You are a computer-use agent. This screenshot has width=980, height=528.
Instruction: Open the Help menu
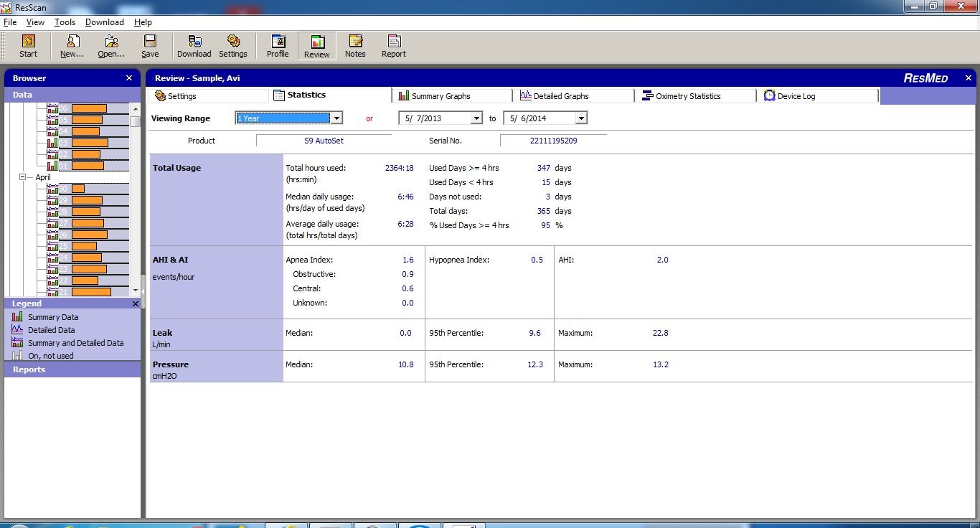click(143, 22)
